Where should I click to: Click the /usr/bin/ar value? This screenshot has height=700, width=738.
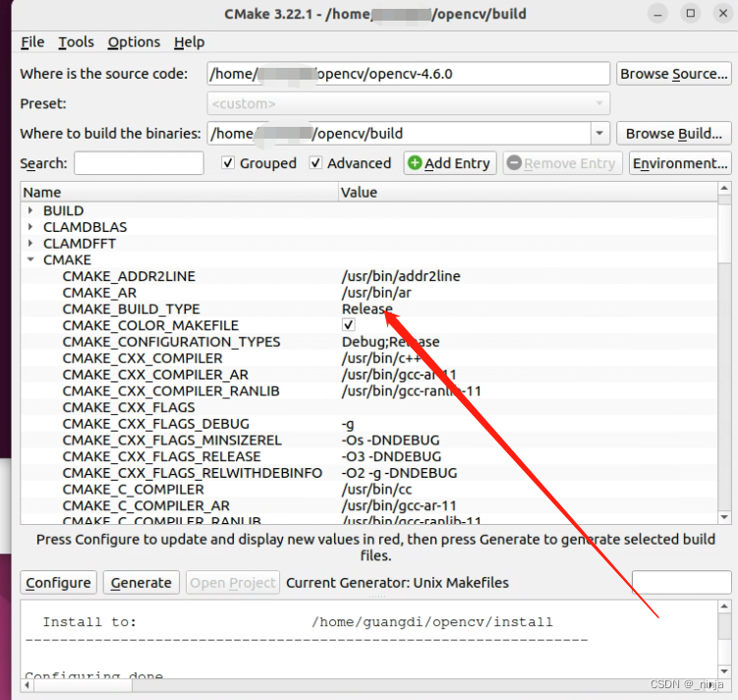pyautogui.click(x=376, y=293)
